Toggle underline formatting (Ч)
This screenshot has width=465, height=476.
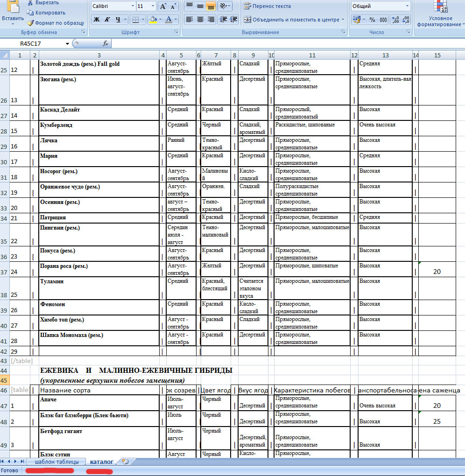[118, 20]
